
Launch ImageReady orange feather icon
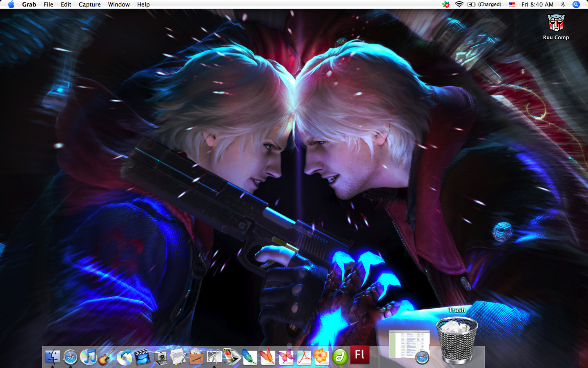[x=268, y=357]
